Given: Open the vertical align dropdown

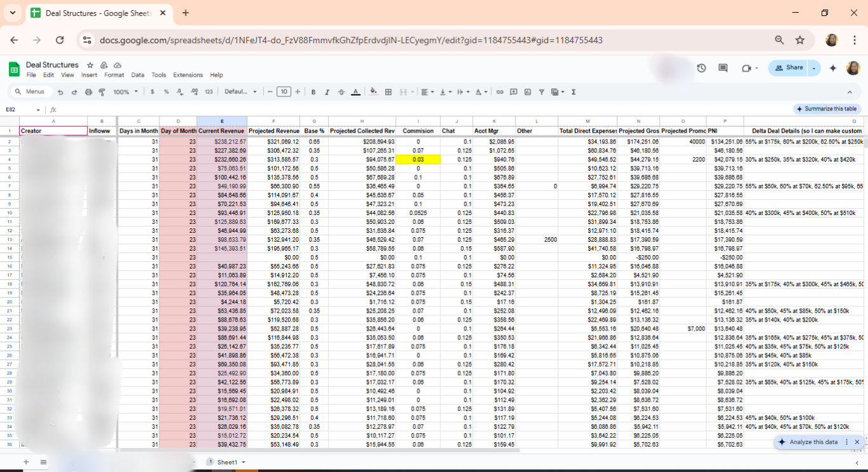Looking at the screenshot, I should 445,92.
